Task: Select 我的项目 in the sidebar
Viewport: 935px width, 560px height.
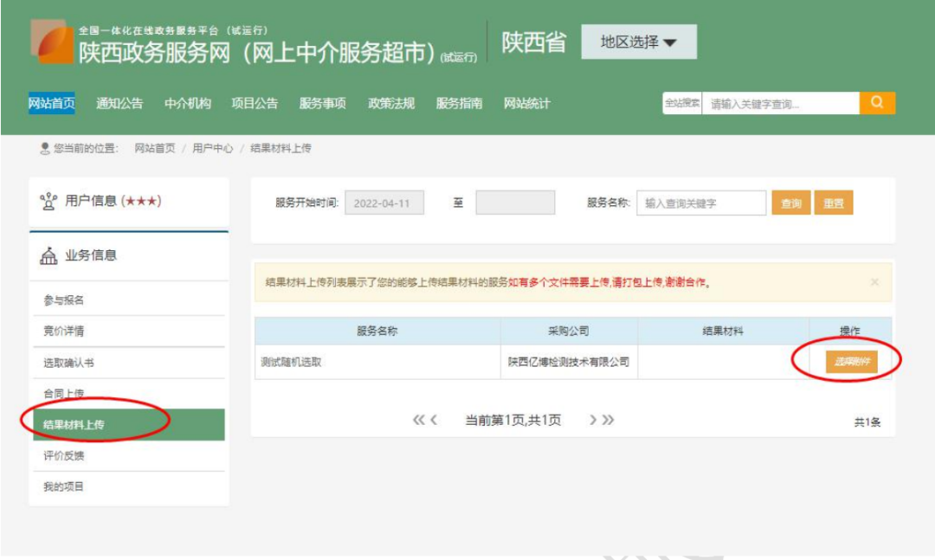Action: point(129,486)
